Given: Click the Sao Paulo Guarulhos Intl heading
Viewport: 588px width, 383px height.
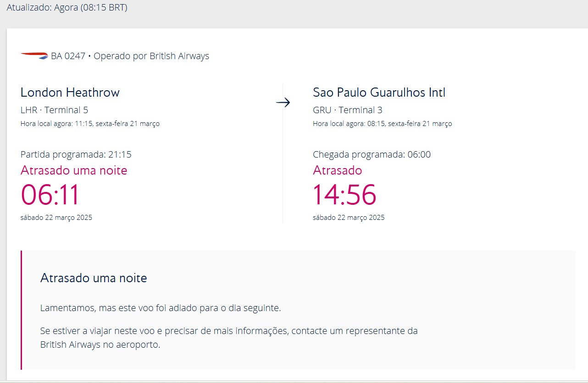Looking at the screenshot, I should 379,93.
